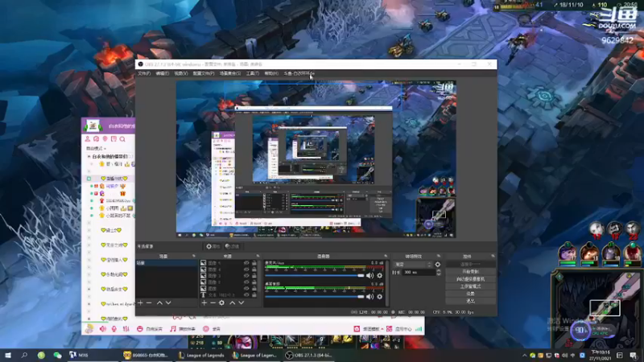Hide the 图像 2 source with its eye icon

(x=246, y=282)
